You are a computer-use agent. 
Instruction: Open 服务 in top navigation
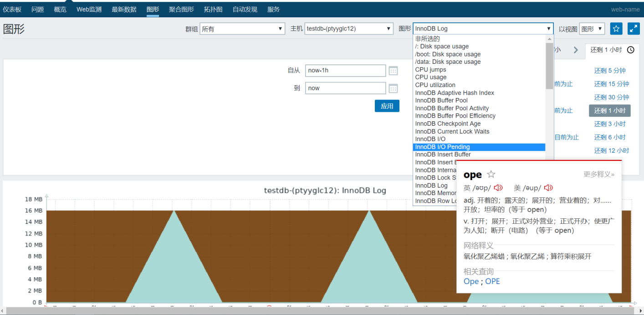273,9
